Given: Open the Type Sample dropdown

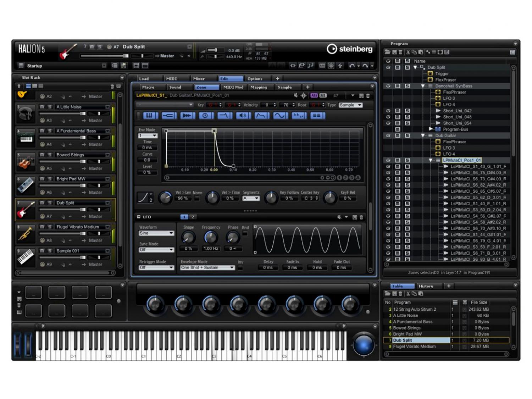Looking at the screenshot, I should tap(350, 105).
